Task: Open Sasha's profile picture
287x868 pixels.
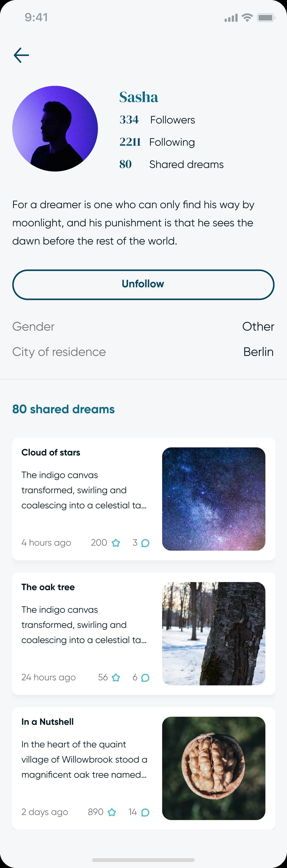Action: [x=55, y=128]
